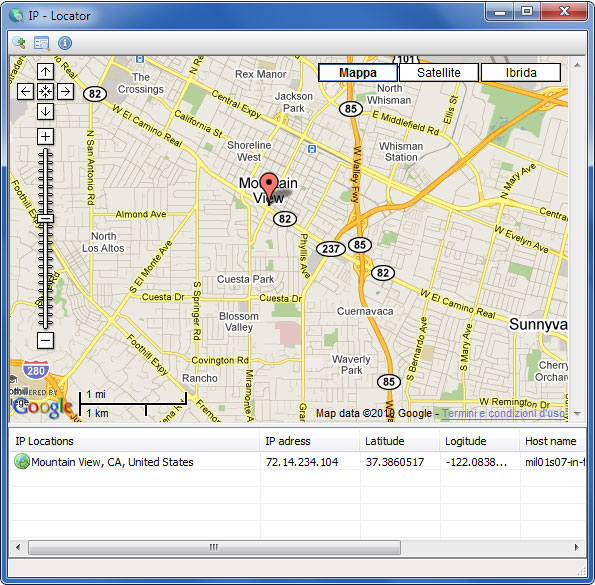This screenshot has height=585, width=595.
Task: Sort by the Latitude column header
Action: tap(400, 441)
